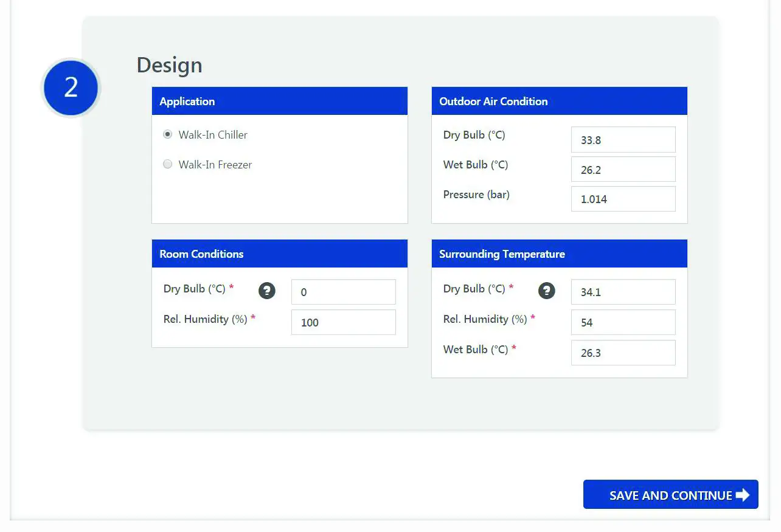Click Outdoor Air Dry Bulb input field
Screen dimensions: 781x532
pos(623,140)
